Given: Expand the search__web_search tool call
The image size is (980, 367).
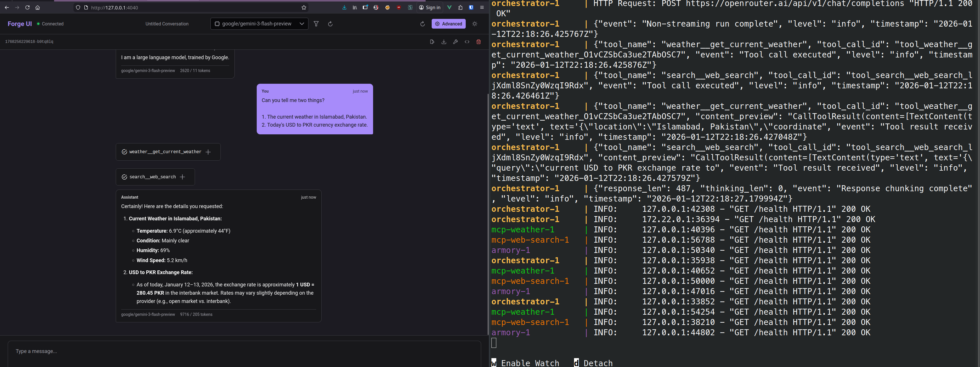Looking at the screenshot, I should click(x=183, y=177).
